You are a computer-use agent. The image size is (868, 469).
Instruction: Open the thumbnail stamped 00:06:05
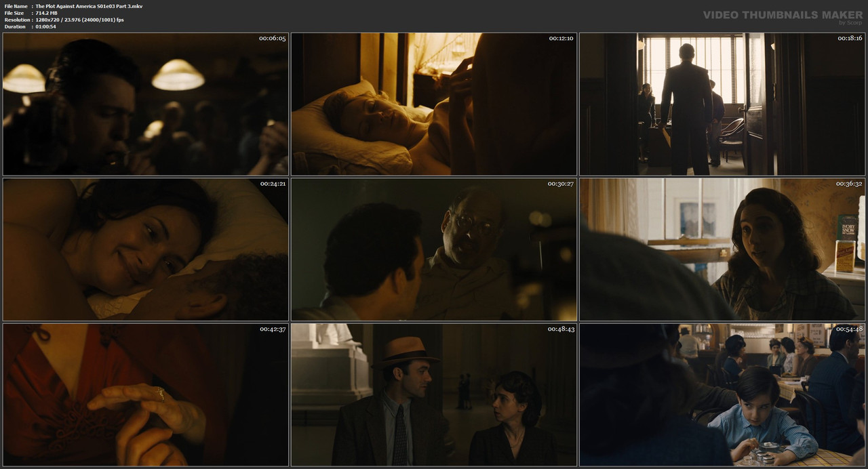[x=146, y=104]
